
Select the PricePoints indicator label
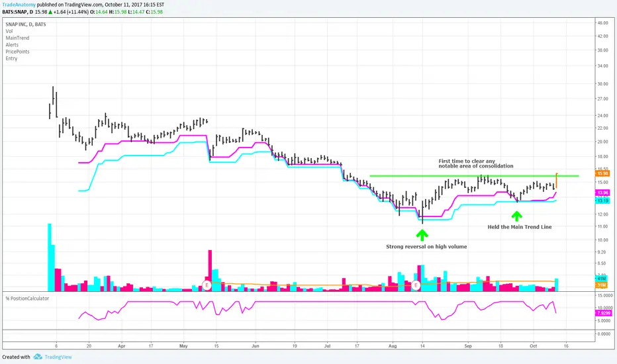17,52
